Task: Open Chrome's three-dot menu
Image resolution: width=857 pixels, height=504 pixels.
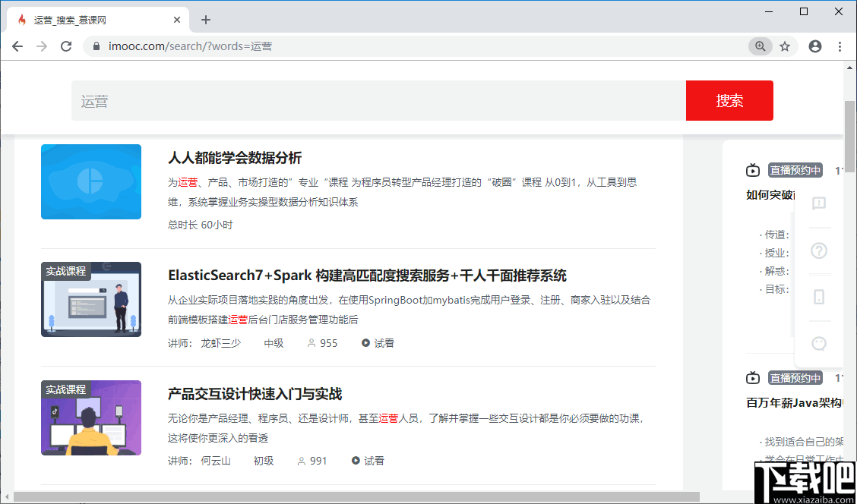Action: (x=840, y=46)
